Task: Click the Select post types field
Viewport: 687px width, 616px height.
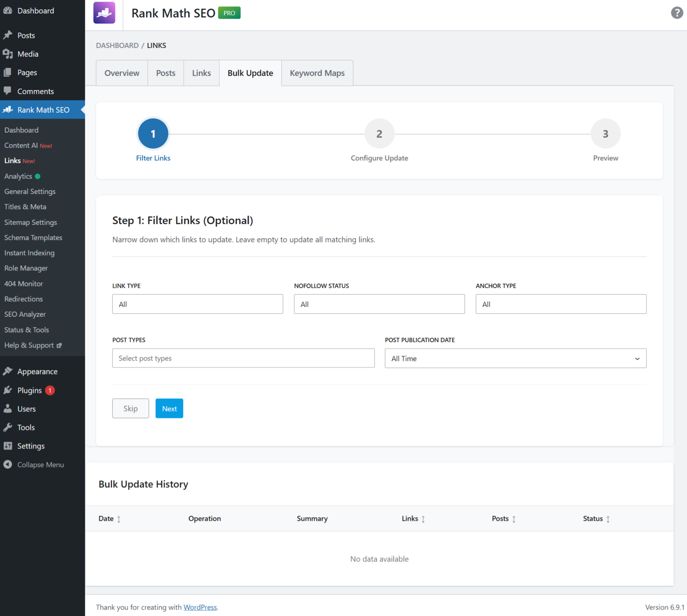Action: click(243, 358)
